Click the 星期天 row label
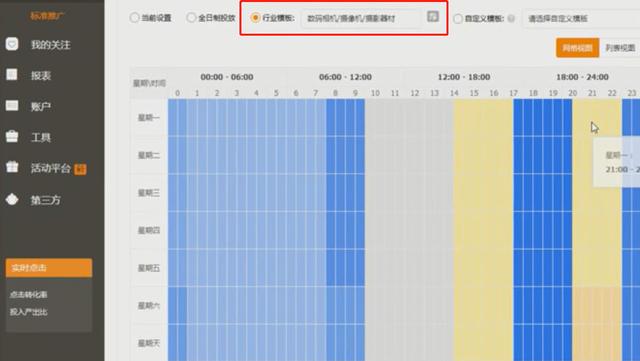640x361 pixels. click(149, 343)
